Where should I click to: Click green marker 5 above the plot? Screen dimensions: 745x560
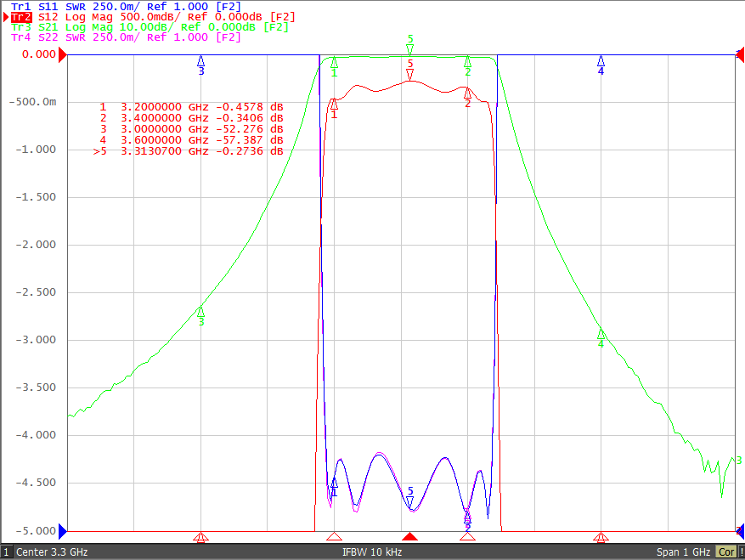[410, 45]
